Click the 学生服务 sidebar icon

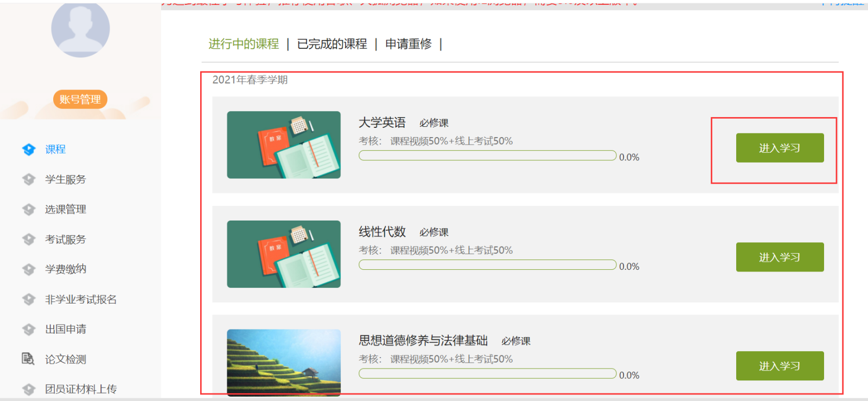point(29,179)
